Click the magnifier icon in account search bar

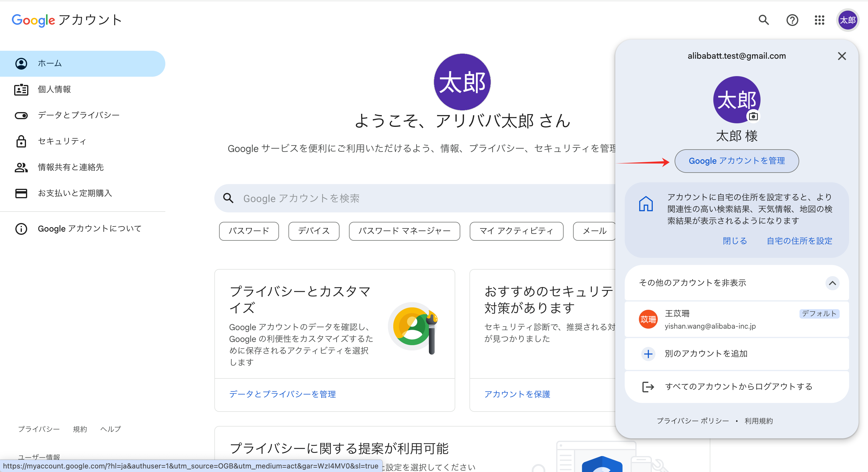point(228,198)
